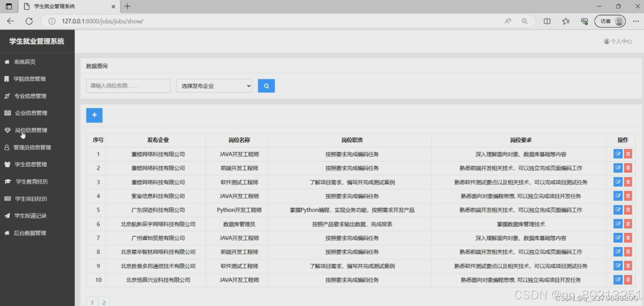The image size is (644, 306).
Task: Edit row 10 北京恒昌兴业 entry
Action: (x=618, y=280)
